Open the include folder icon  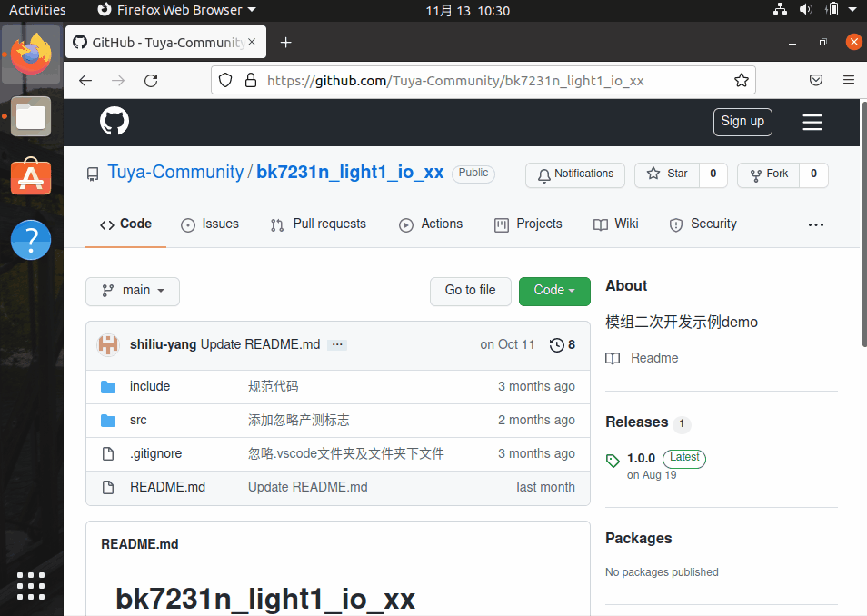click(x=108, y=386)
